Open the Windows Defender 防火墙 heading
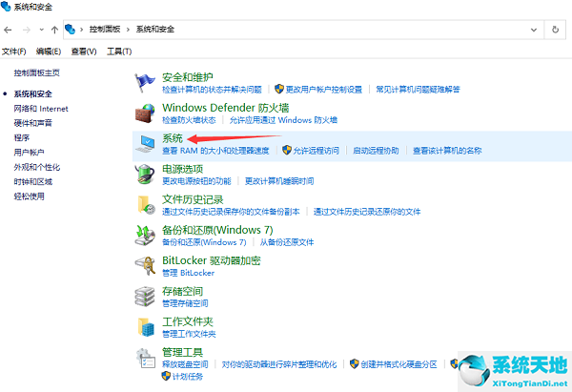572x392 pixels. [225, 108]
